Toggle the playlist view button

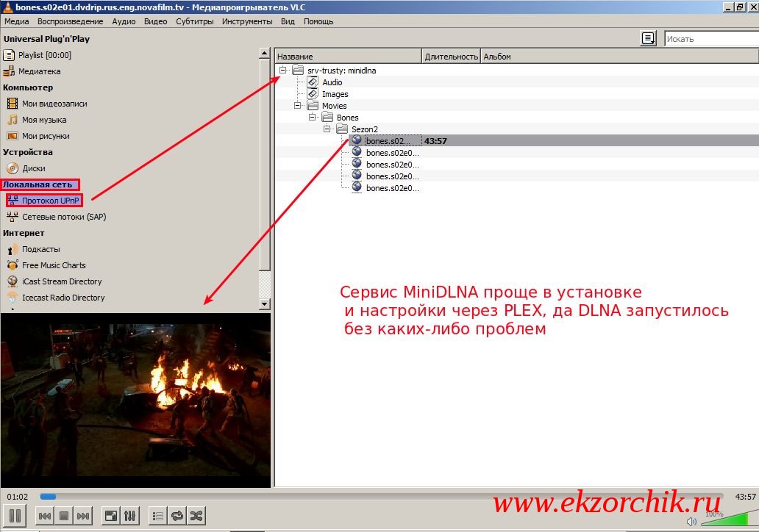coord(158,516)
